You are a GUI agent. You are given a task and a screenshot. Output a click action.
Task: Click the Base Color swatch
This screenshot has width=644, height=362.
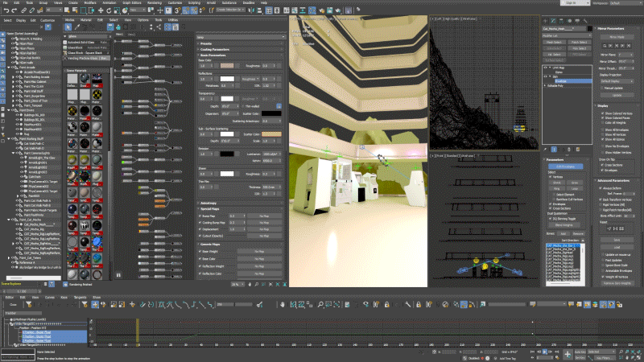tap(227, 65)
